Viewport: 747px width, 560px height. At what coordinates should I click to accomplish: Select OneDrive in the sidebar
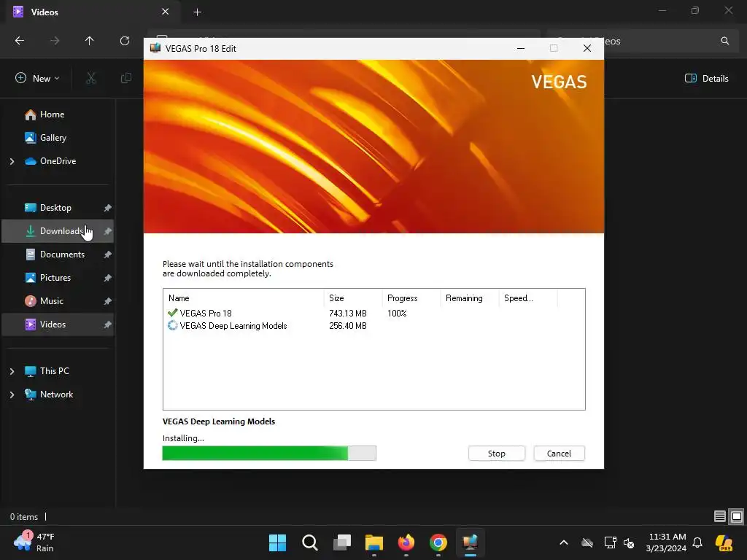tap(58, 161)
